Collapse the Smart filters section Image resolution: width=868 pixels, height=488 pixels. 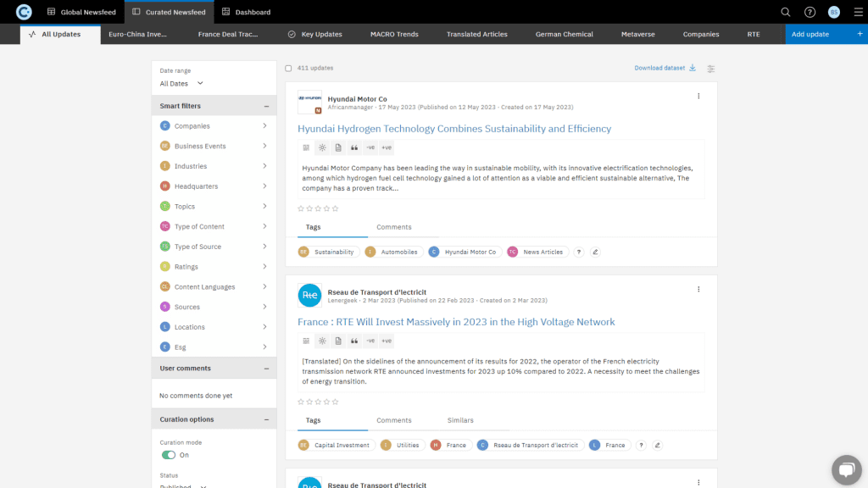pyautogui.click(x=266, y=106)
